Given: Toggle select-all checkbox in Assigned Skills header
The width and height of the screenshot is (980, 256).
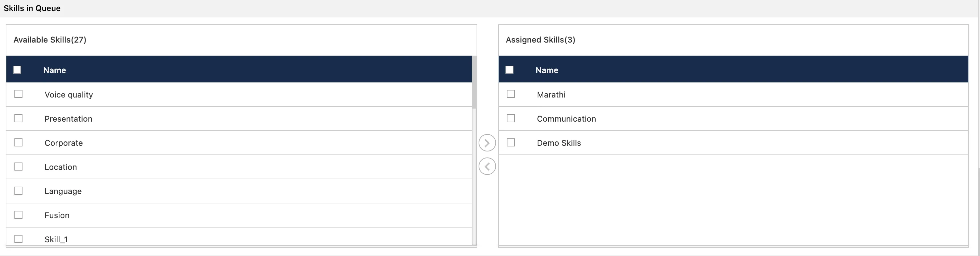Looking at the screenshot, I should pos(509,69).
